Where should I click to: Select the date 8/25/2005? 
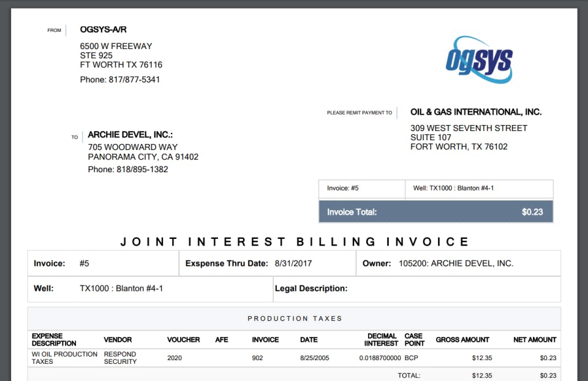point(315,358)
